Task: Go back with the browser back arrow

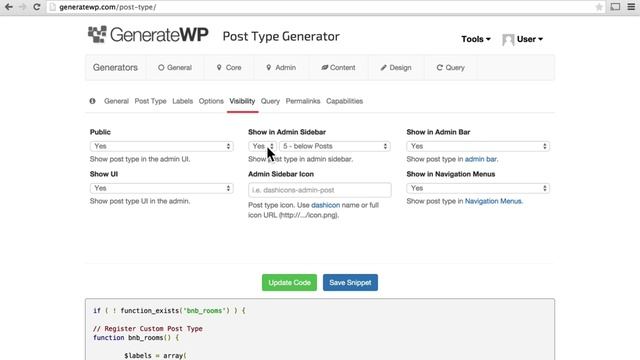Action: point(9,7)
